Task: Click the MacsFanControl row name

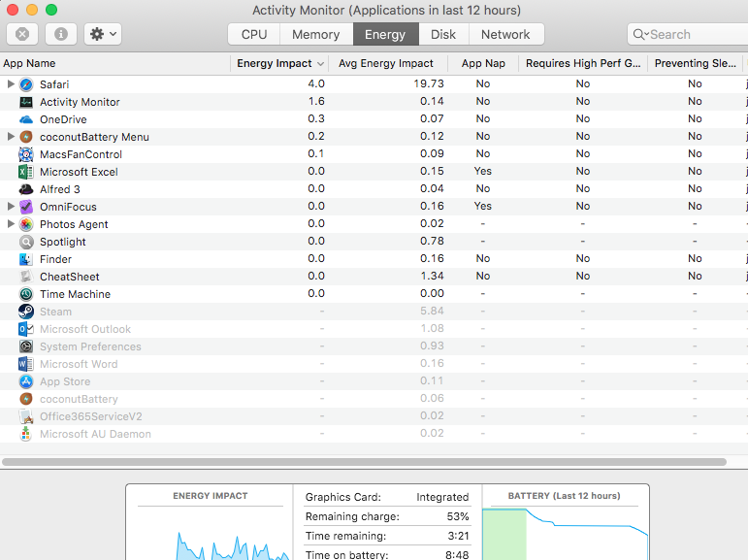Action: [x=81, y=154]
